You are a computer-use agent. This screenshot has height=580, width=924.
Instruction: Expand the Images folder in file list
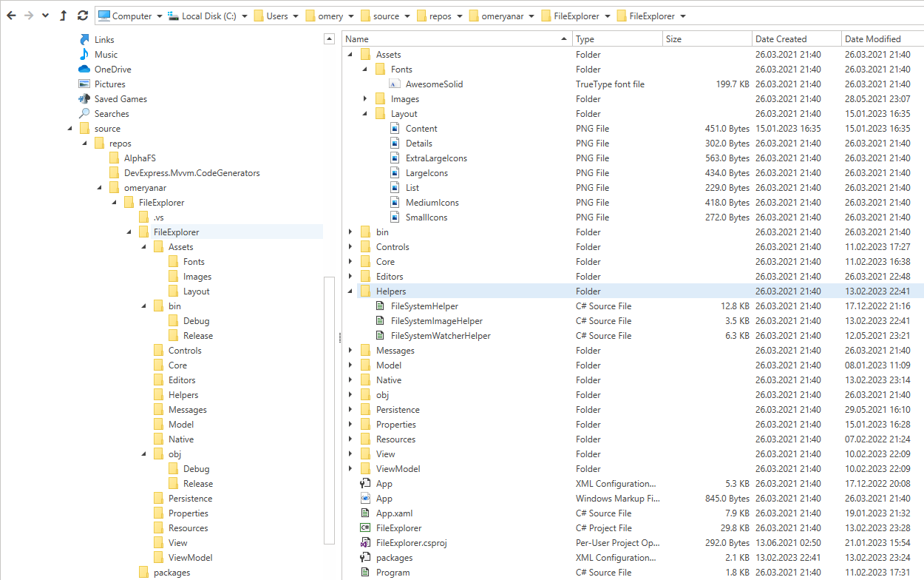[x=365, y=99]
